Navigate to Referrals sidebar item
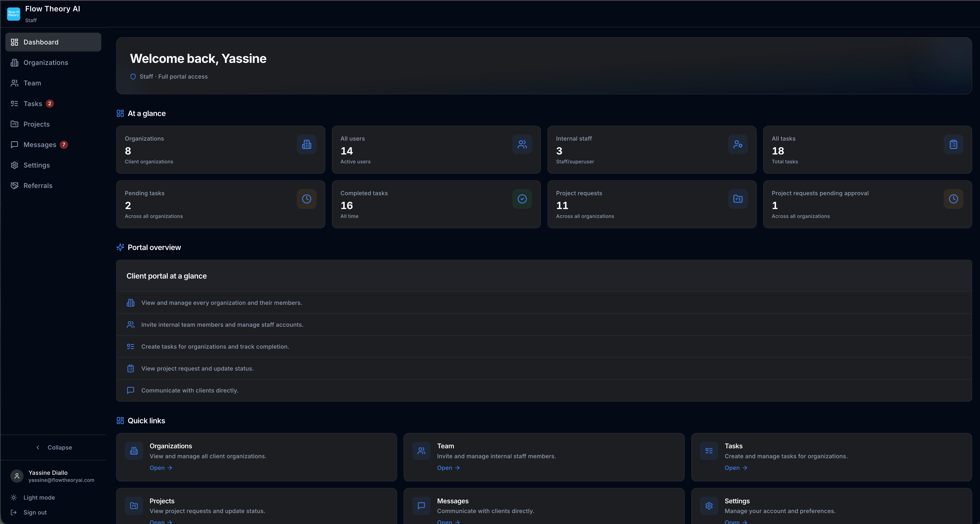Image resolution: width=980 pixels, height=524 pixels. pos(38,186)
